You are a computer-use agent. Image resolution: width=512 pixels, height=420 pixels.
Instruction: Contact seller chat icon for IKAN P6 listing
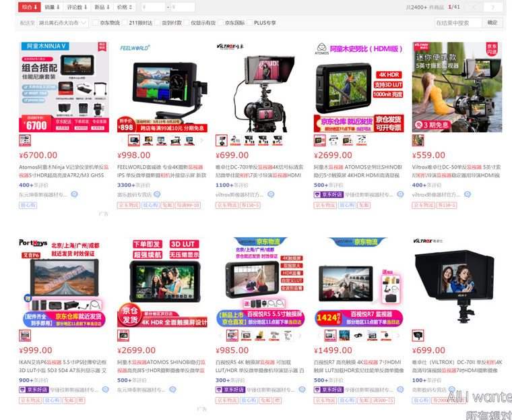[106, 389]
